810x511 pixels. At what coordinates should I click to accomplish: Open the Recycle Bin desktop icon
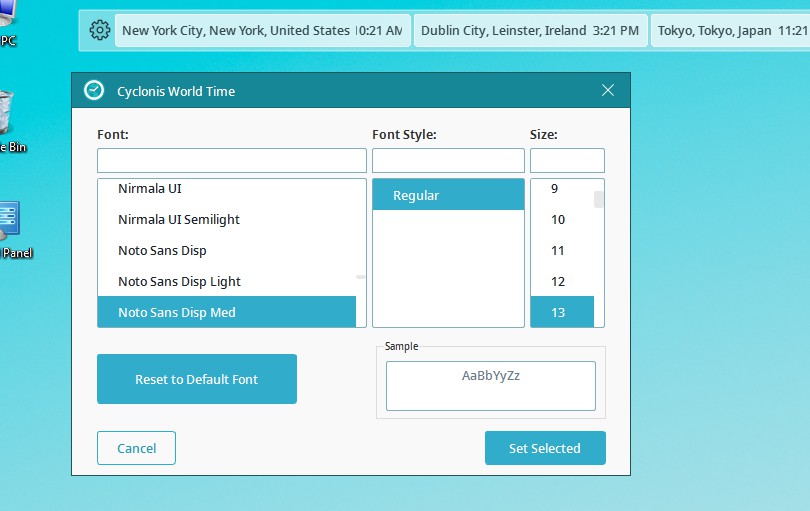(5, 115)
